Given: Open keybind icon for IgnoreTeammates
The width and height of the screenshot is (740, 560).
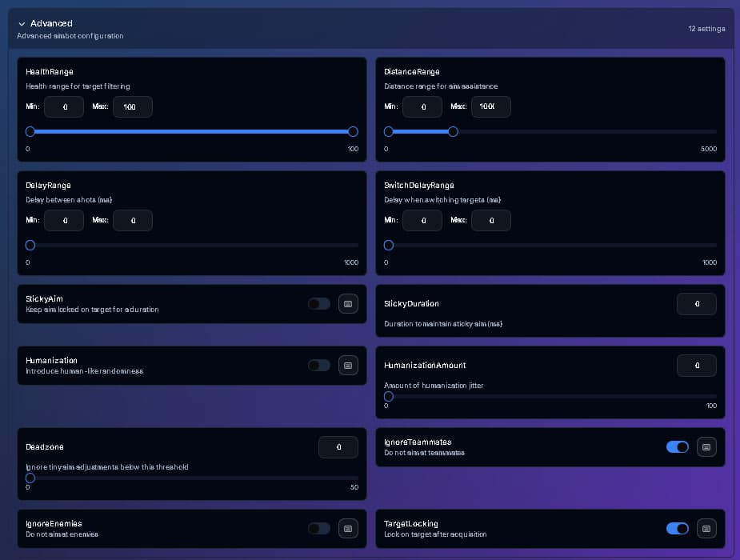Looking at the screenshot, I should (x=706, y=447).
